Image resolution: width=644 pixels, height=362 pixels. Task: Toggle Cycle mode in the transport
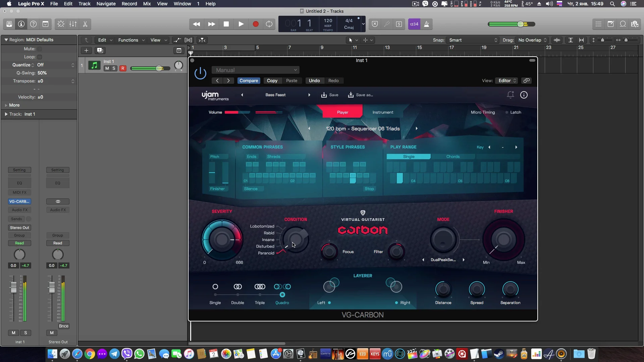coord(269,24)
